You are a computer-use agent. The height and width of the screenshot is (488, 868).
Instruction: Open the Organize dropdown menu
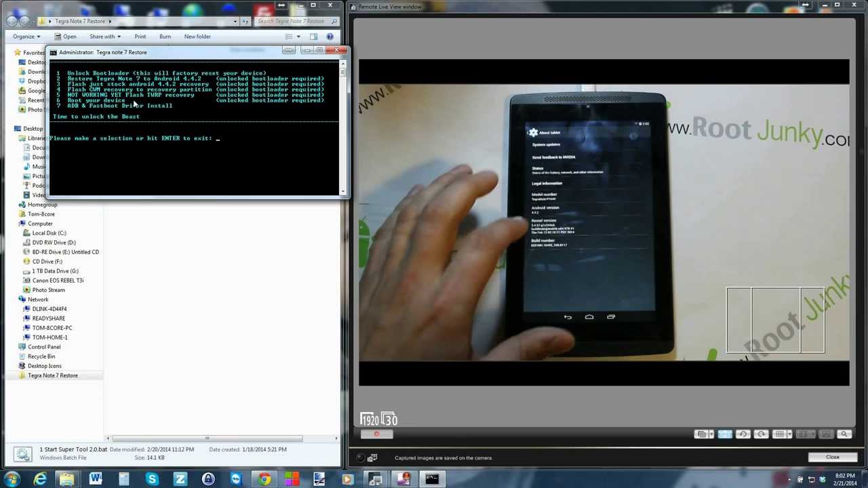pos(26,37)
